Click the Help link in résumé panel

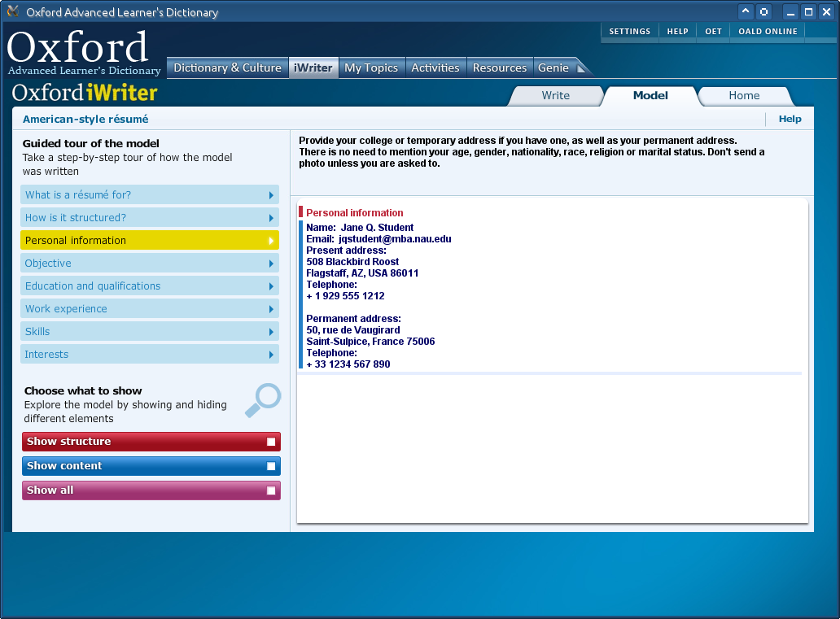click(x=790, y=119)
